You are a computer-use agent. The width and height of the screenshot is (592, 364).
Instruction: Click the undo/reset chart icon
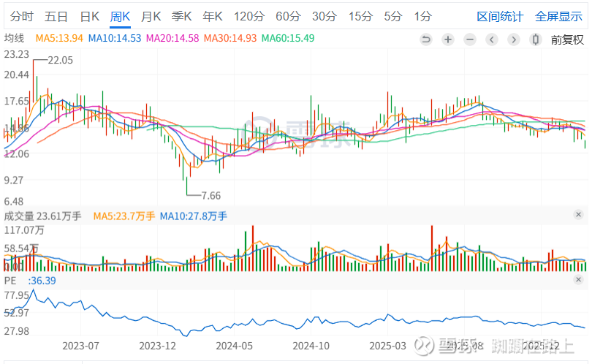pyautogui.click(x=426, y=39)
